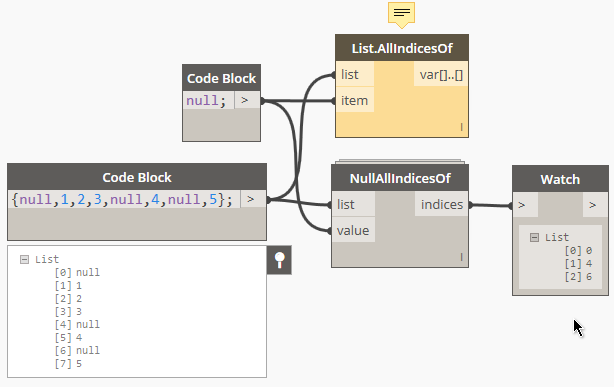Select the null Code Block header
The height and width of the screenshot is (387, 614).
221,78
